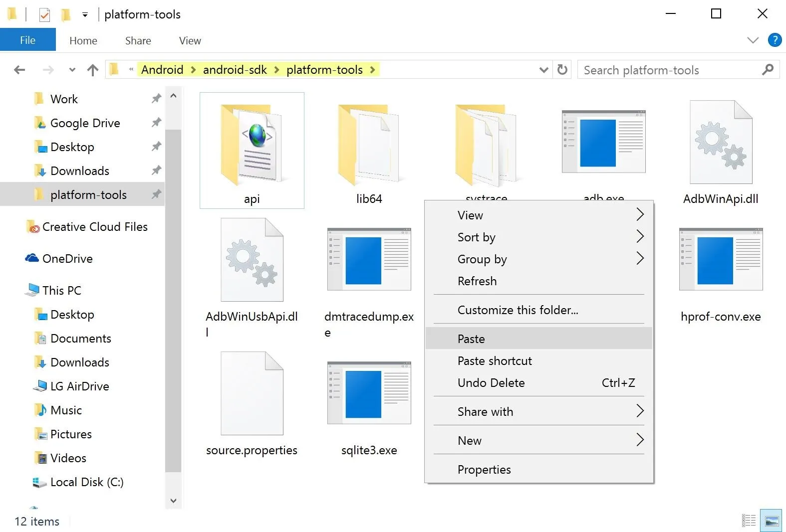This screenshot has height=532, width=786.
Task: Open This PC in navigation pane
Action: coord(54,290)
